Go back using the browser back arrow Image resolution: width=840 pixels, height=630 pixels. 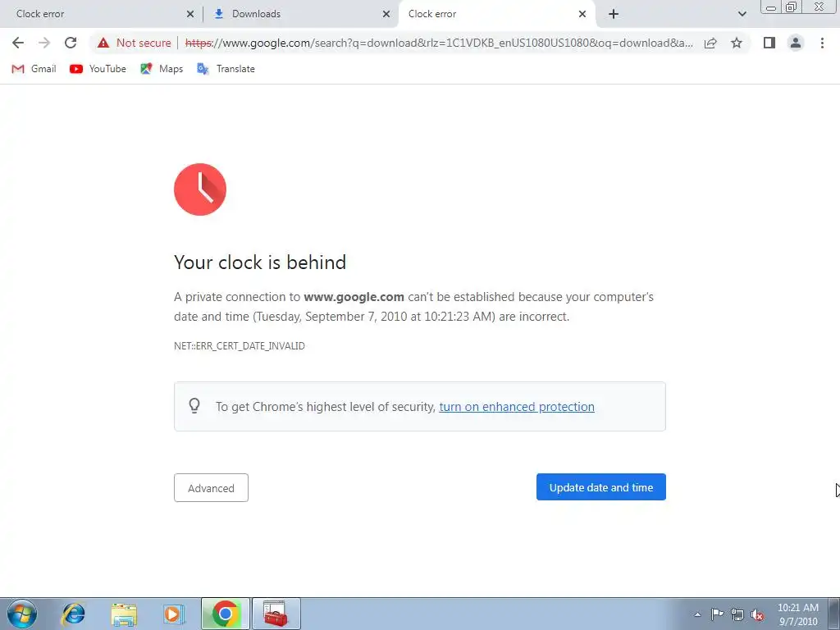coord(18,43)
